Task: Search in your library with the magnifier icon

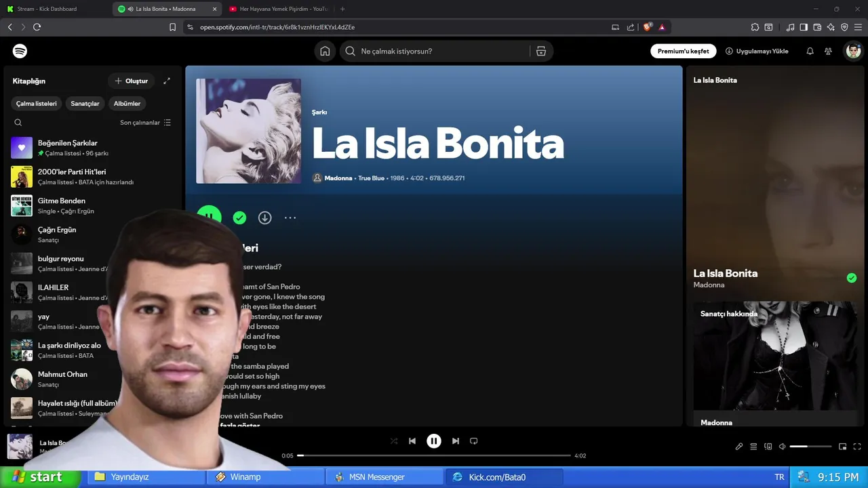Action: 18,123
